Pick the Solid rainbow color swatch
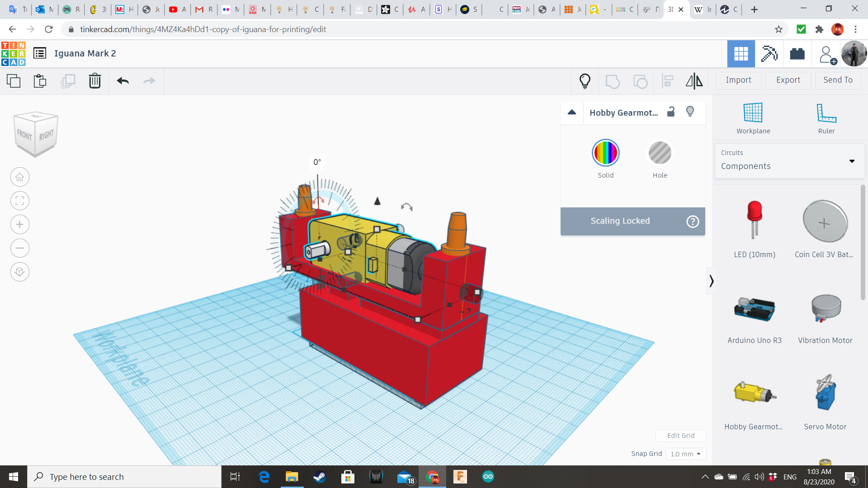 click(605, 154)
